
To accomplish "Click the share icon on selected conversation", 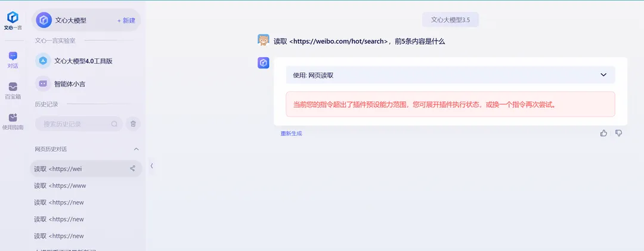I will click(x=132, y=169).
